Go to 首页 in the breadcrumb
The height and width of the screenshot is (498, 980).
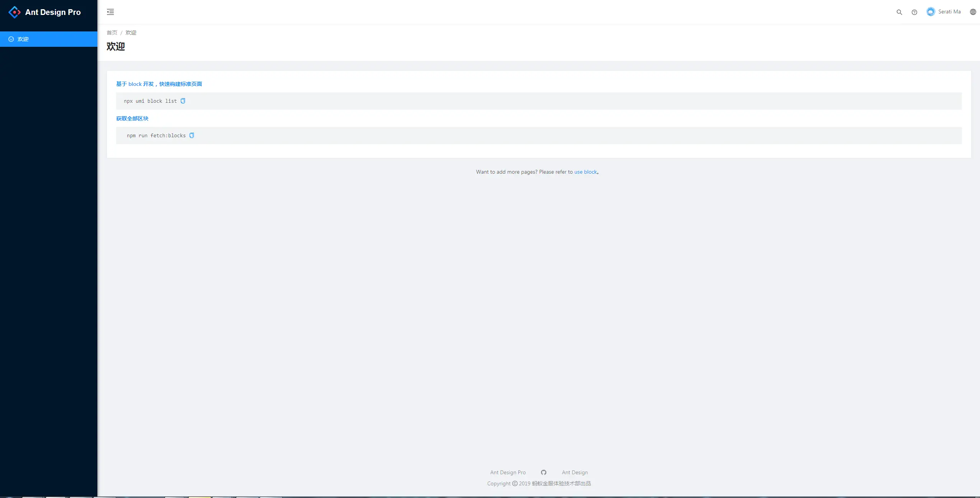tap(112, 33)
